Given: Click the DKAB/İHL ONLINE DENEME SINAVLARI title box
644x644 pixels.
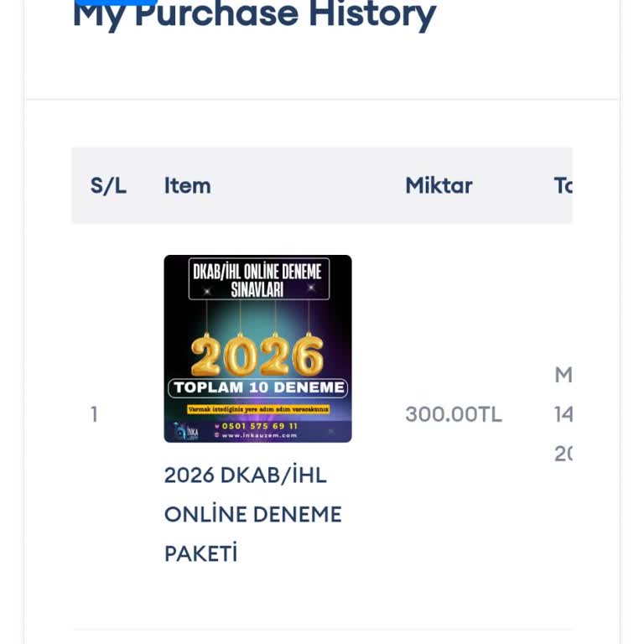Looking at the screenshot, I should tap(259, 279).
